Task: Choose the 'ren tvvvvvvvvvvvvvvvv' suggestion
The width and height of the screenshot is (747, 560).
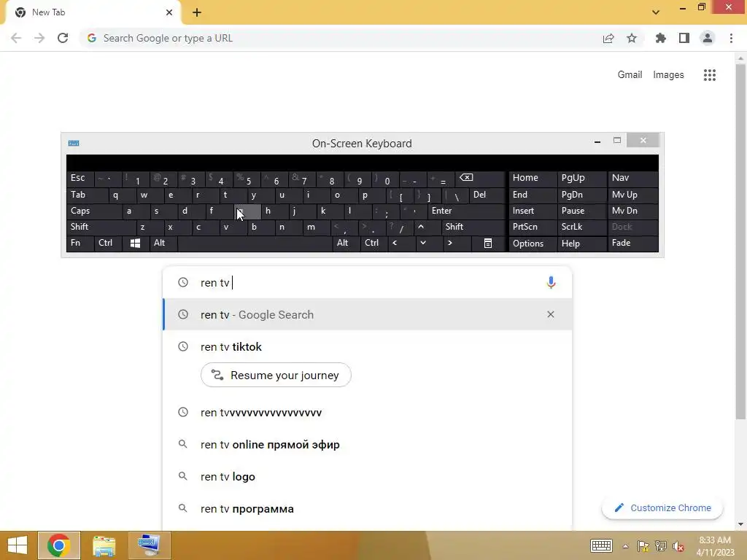Action: coord(368,413)
